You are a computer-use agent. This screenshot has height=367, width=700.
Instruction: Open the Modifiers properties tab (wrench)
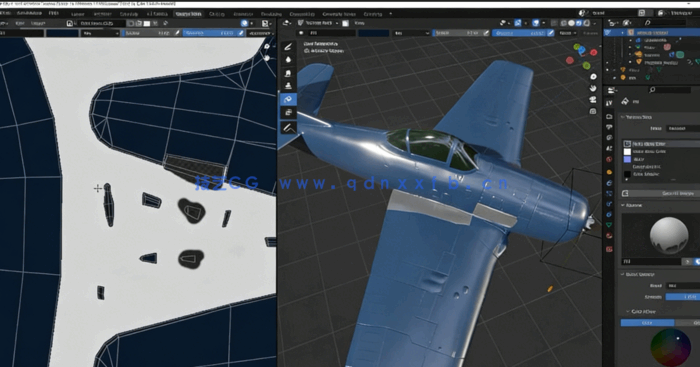(609, 183)
